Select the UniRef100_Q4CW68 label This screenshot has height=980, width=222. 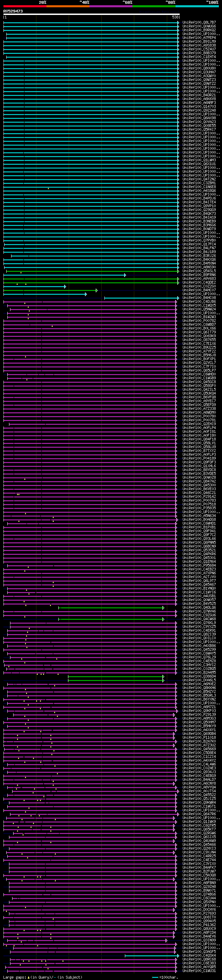(x=199, y=619)
